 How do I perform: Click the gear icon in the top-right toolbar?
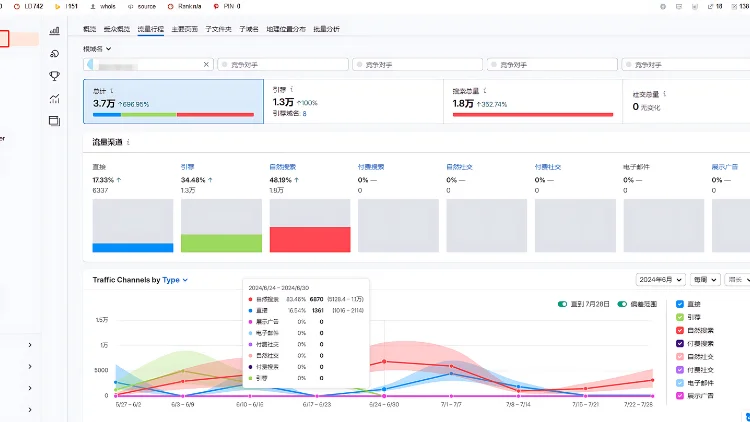[x=663, y=7]
